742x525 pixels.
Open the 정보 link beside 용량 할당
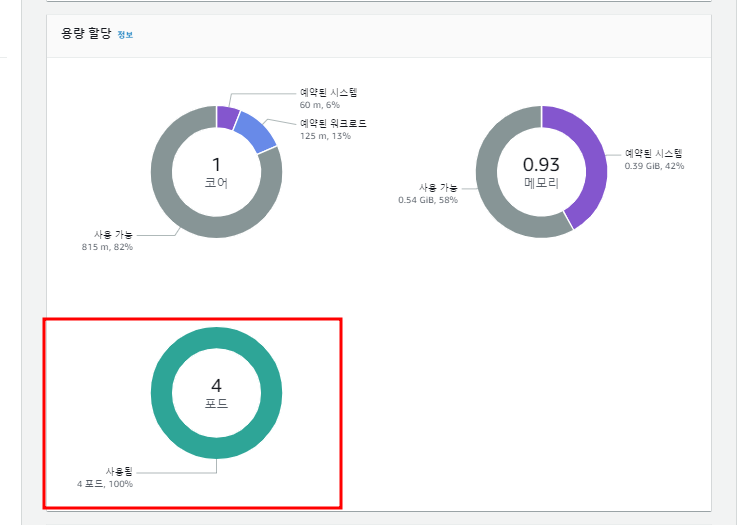125,35
